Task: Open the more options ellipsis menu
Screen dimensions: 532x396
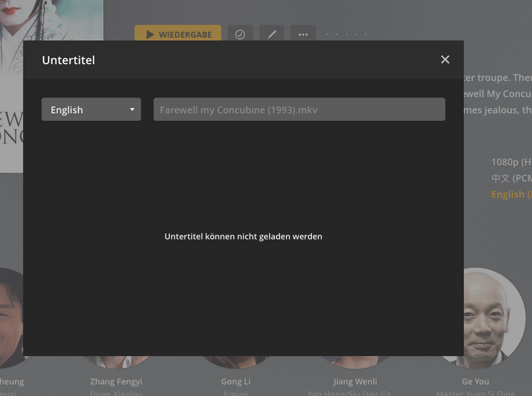Action: coord(303,33)
